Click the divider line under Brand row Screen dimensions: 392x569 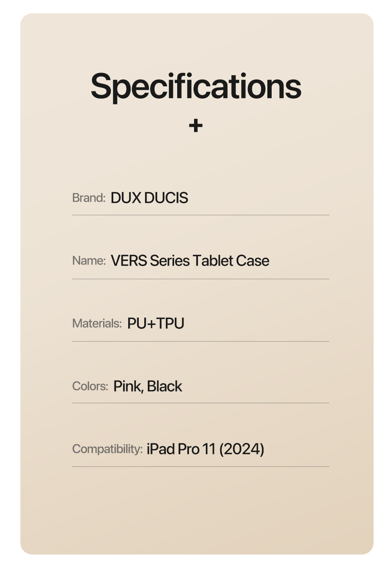[x=201, y=215]
